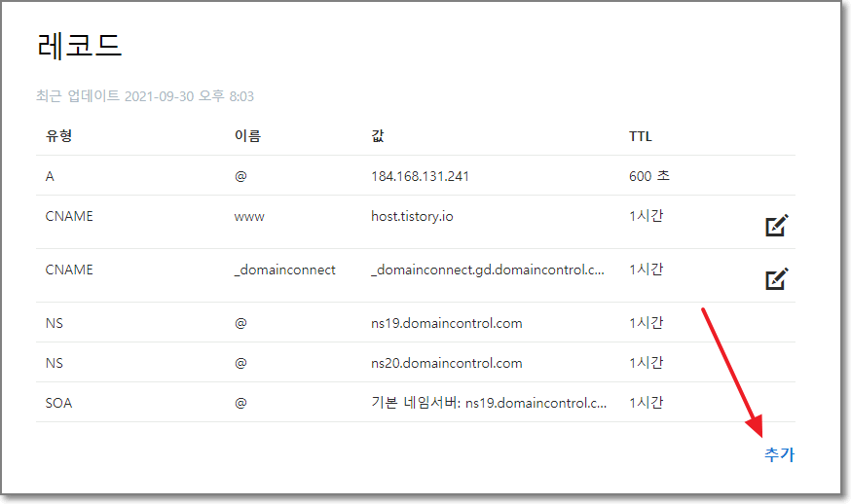Screen dimensions: 851x504
Task: Click the 레코드 heading
Action: (x=79, y=45)
